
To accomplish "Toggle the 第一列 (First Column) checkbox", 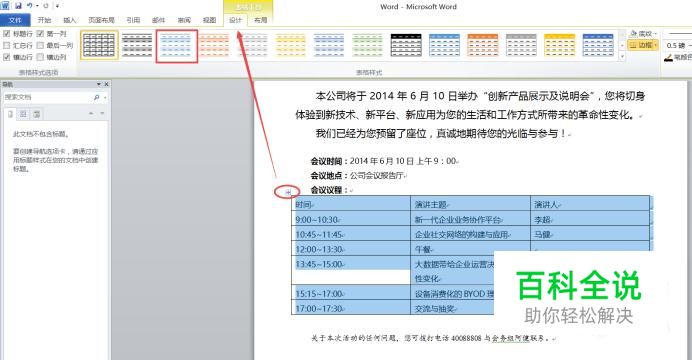I will (41, 34).
